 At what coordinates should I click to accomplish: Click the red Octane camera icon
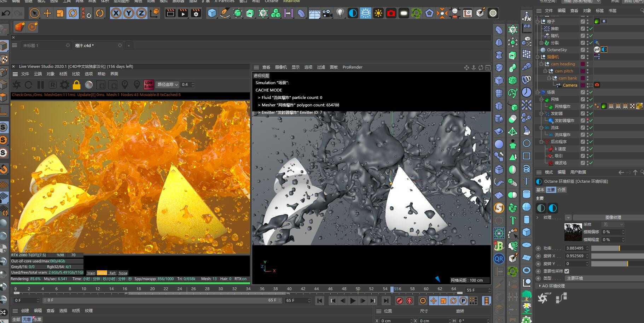tap(391, 13)
